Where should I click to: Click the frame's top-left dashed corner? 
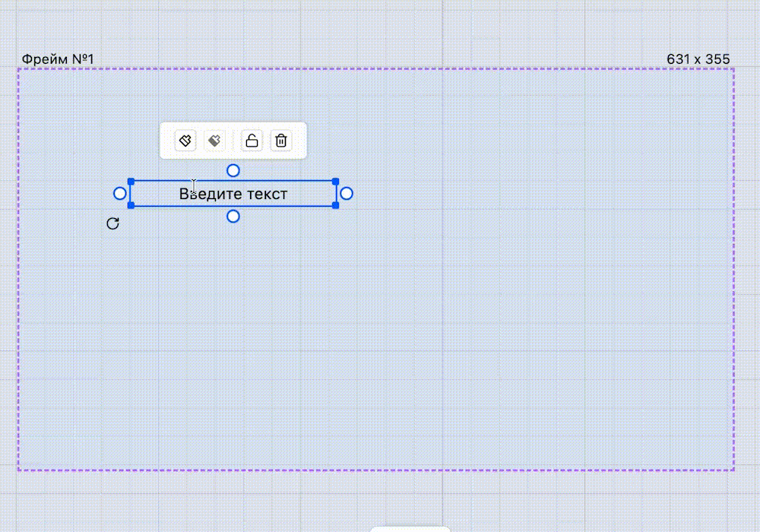coord(18,69)
